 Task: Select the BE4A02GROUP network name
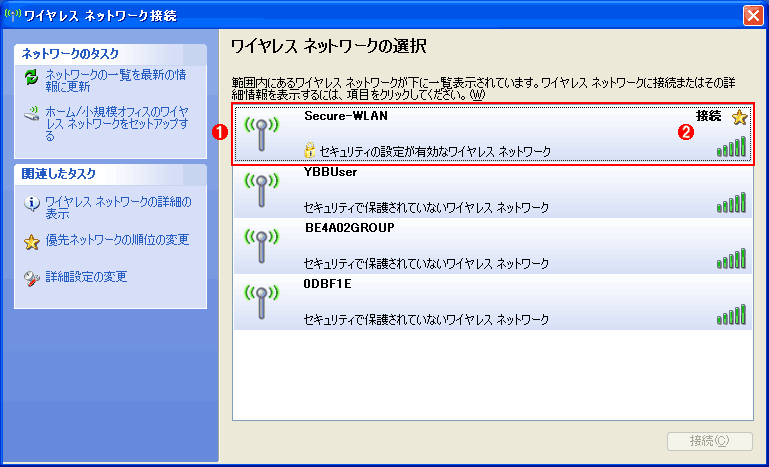pyautogui.click(x=349, y=228)
